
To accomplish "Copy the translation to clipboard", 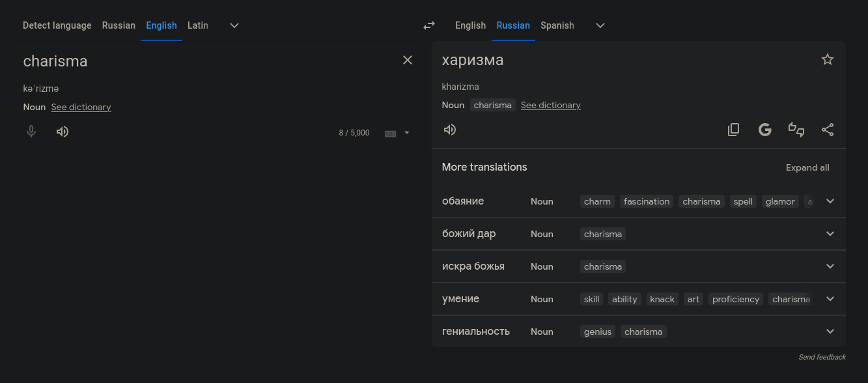I will (x=733, y=130).
